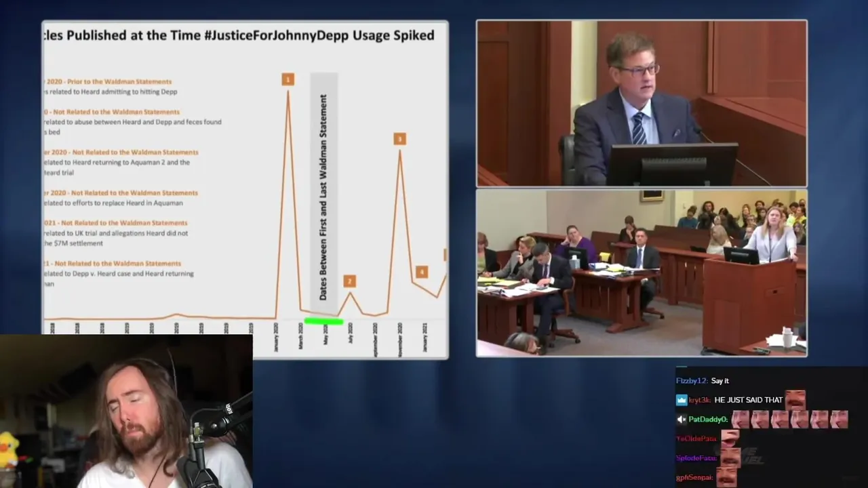Viewport: 868px width, 488px height.
Task: Select the orange peak marker numbered 3
Action: 399,139
